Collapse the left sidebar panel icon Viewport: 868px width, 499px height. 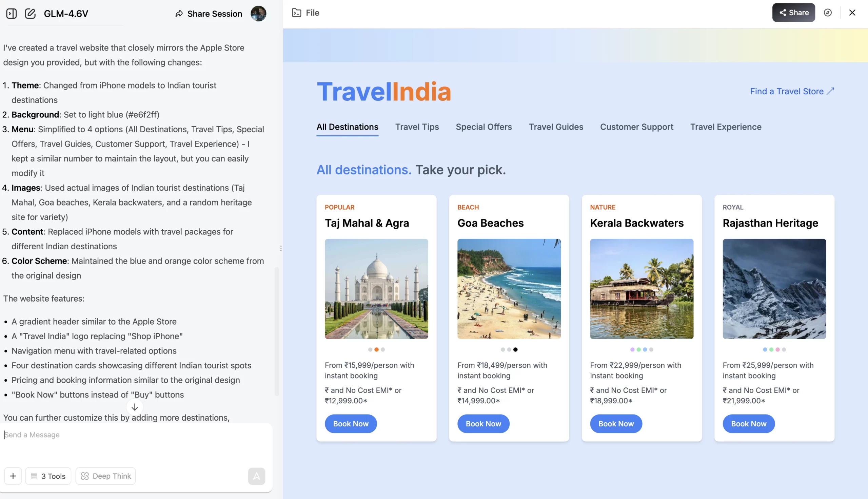[x=11, y=14]
